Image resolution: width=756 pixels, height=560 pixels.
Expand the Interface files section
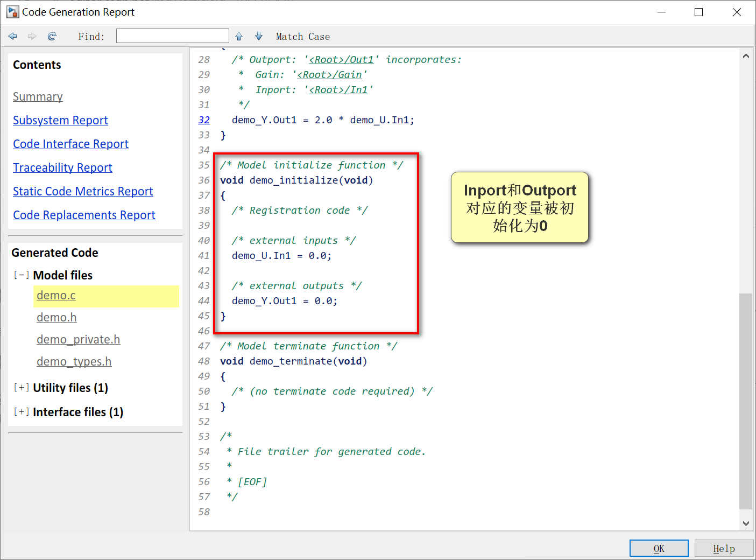(x=22, y=412)
